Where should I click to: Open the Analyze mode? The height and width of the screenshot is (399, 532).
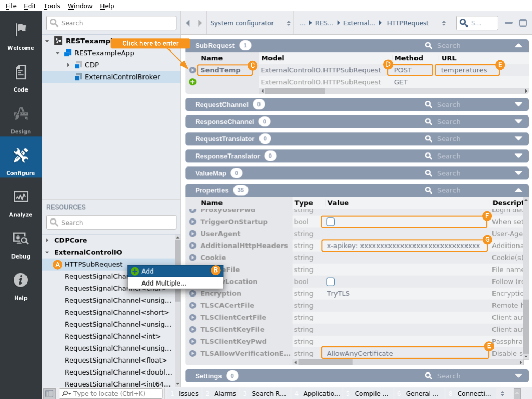(21, 202)
